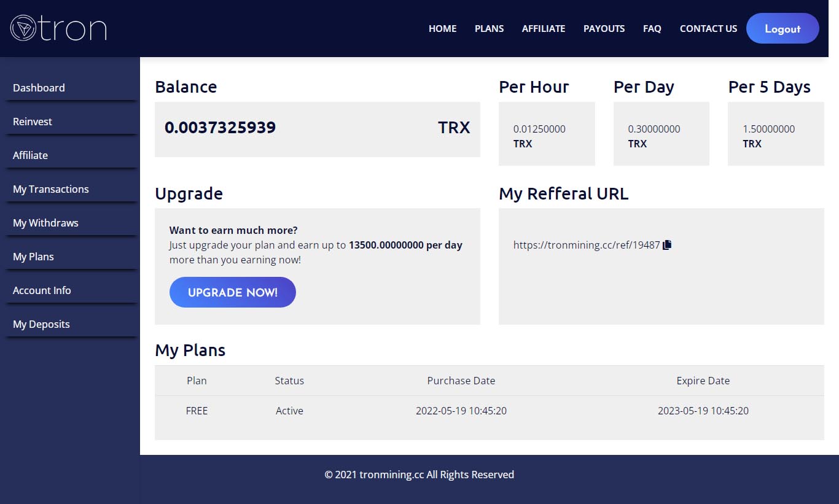The height and width of the screenshot is (504, 839).
Task: Click the Logout button
Action: pyautogui.click(x=782, y=28)
